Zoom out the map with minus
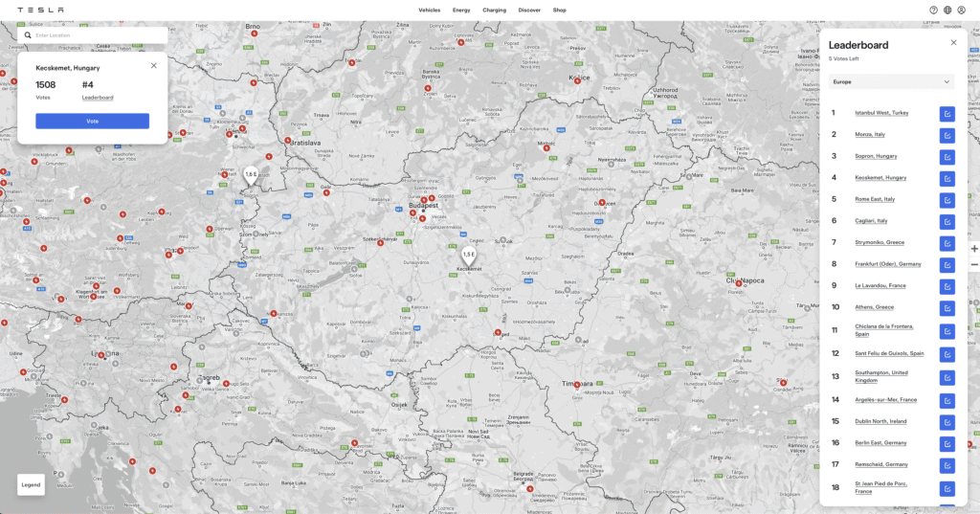This screenshot has height=514, width=980. coord(974,264)
